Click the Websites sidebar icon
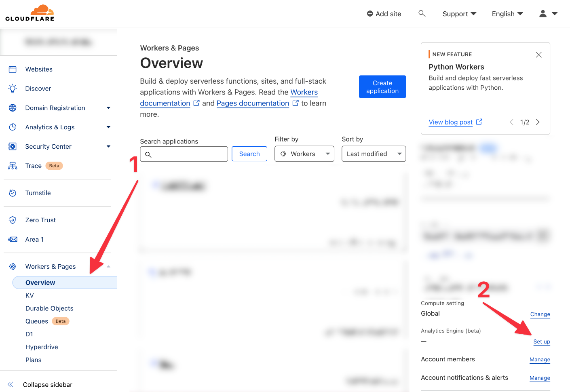 tap(13, 70)
